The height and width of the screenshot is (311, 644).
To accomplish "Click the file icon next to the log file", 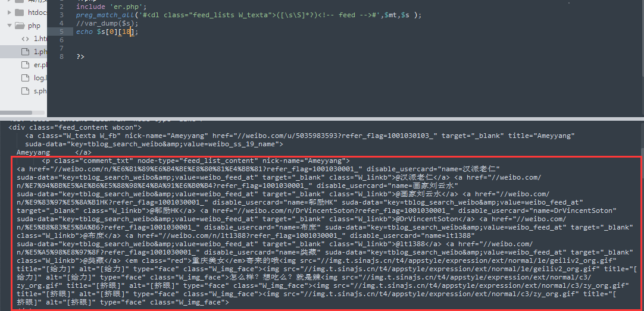I will (26, 78).
